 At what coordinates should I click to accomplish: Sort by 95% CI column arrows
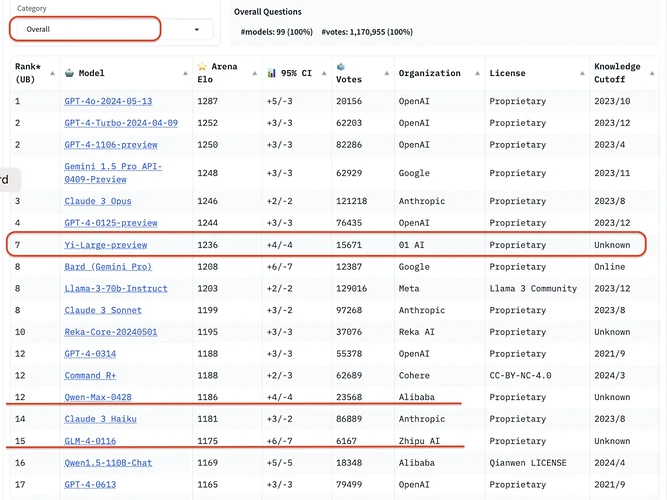[x=324, y=73]
